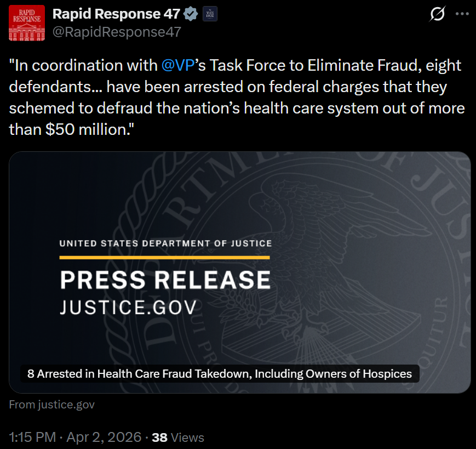The width and height of the screenshot is (476, 449).
Task: Click the '8 Arrested in Health Care Fraud' headline
Action: (x=220, y=374)
